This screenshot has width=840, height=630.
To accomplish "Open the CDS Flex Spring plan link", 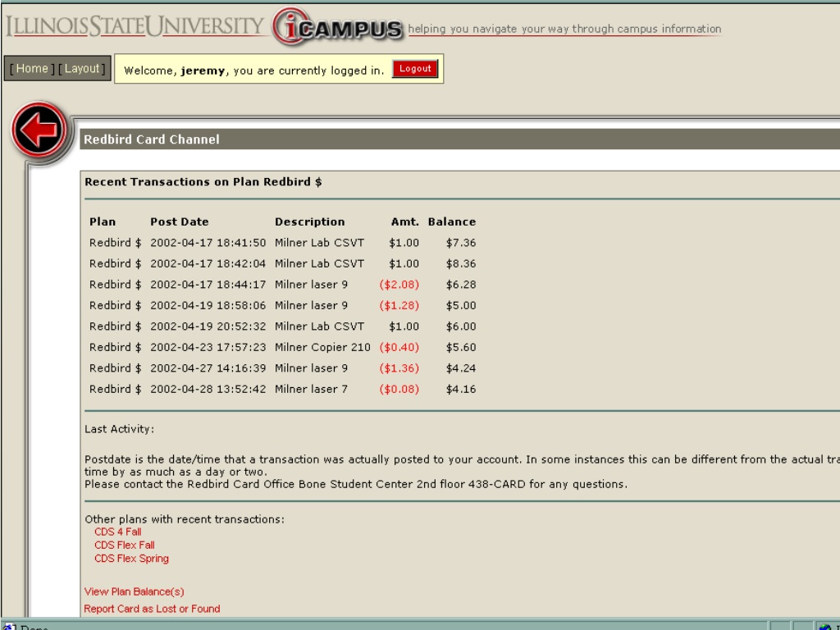I will pos(131,559).
